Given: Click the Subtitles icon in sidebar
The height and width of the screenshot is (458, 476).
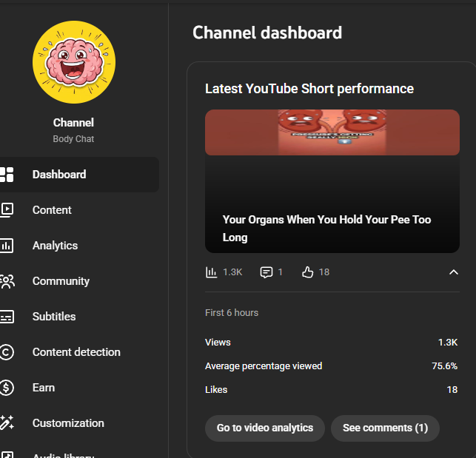Looking at the screenshot, I should click(7, 317).
